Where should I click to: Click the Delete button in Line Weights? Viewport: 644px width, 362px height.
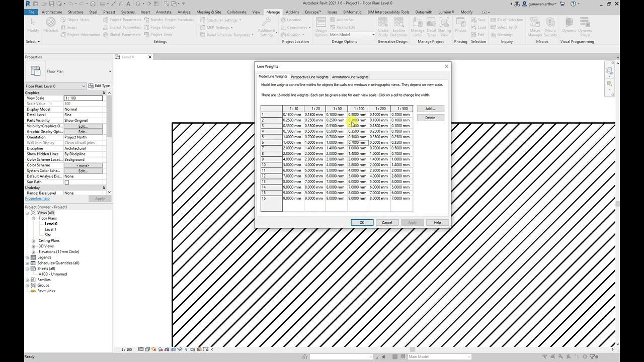pyautogui.click(x=430, y=118)
